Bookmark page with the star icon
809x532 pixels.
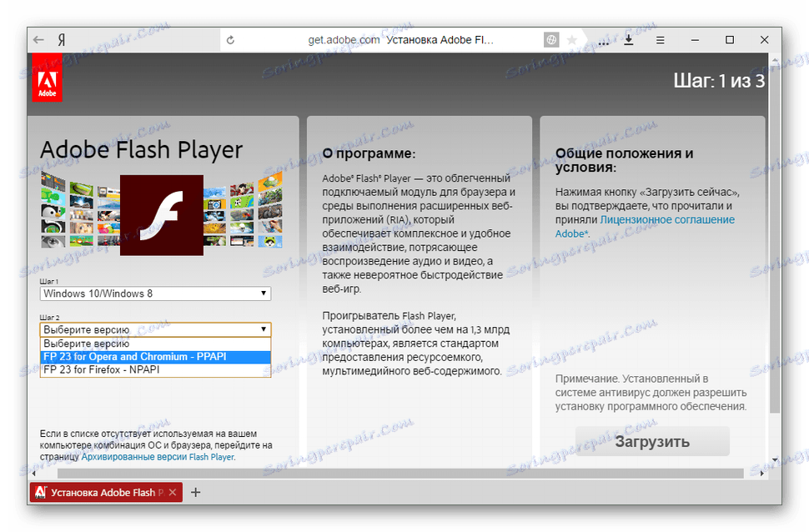571,40
